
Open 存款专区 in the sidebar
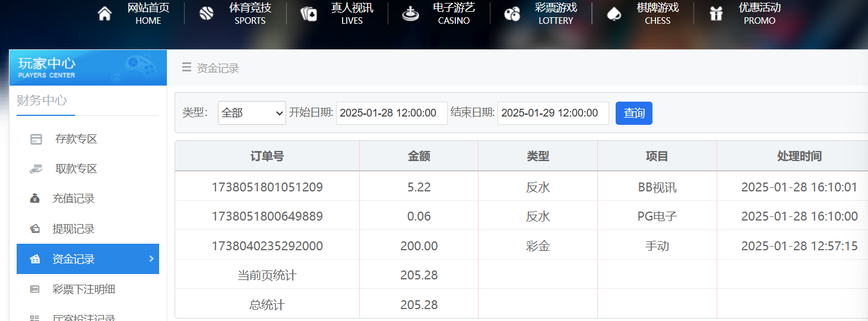click(75, 139)
